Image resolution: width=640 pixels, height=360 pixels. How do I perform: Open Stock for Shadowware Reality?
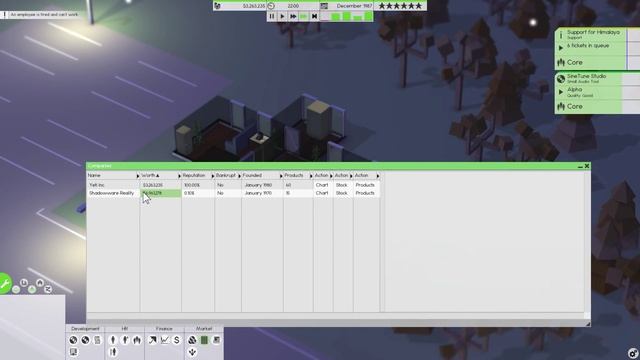[342, 193]
